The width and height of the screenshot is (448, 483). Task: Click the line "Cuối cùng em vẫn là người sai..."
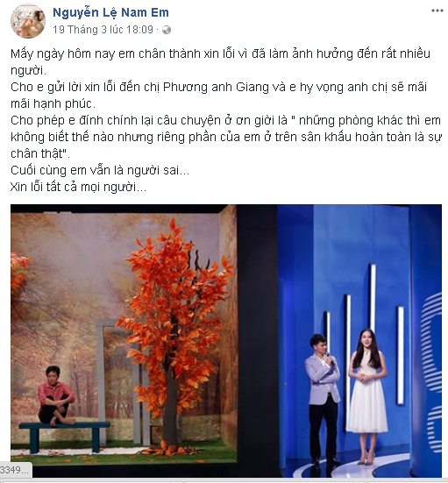click(100, 170)
